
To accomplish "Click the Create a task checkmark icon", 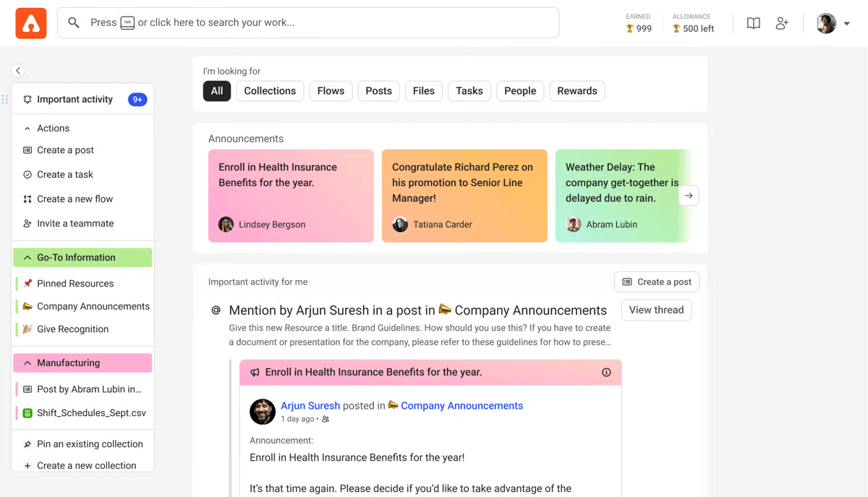I will pos(27,174).
